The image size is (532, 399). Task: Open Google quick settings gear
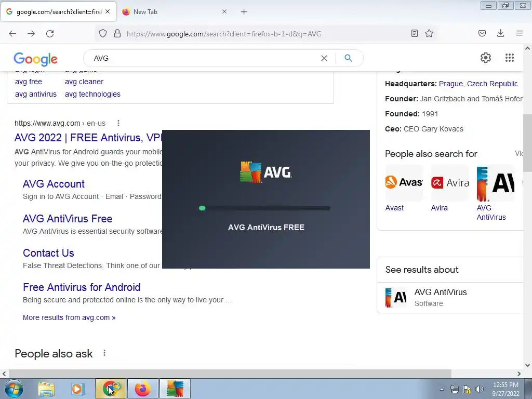486,58
